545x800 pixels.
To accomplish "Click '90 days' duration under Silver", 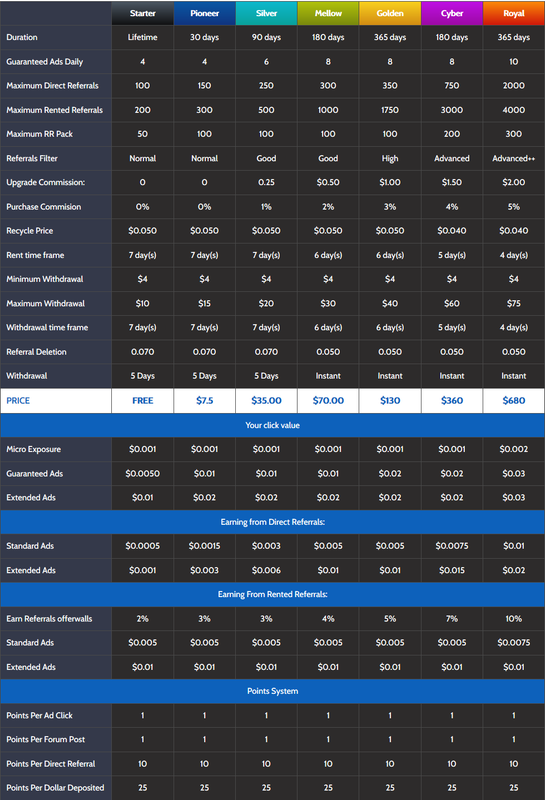I will [x=266, y=37].
